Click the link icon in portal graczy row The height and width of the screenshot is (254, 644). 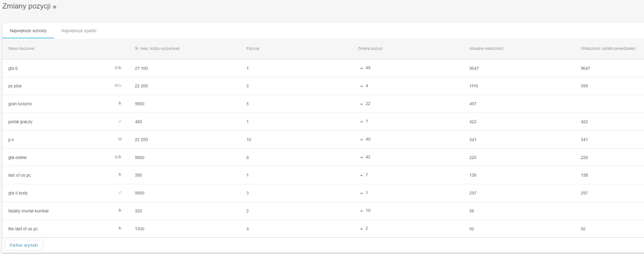click(120, 121)
